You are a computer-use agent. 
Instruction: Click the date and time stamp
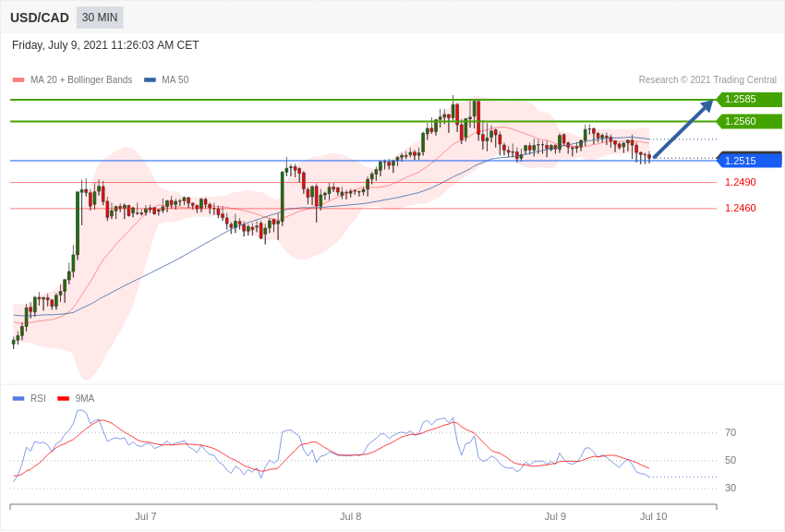[105, 45]
